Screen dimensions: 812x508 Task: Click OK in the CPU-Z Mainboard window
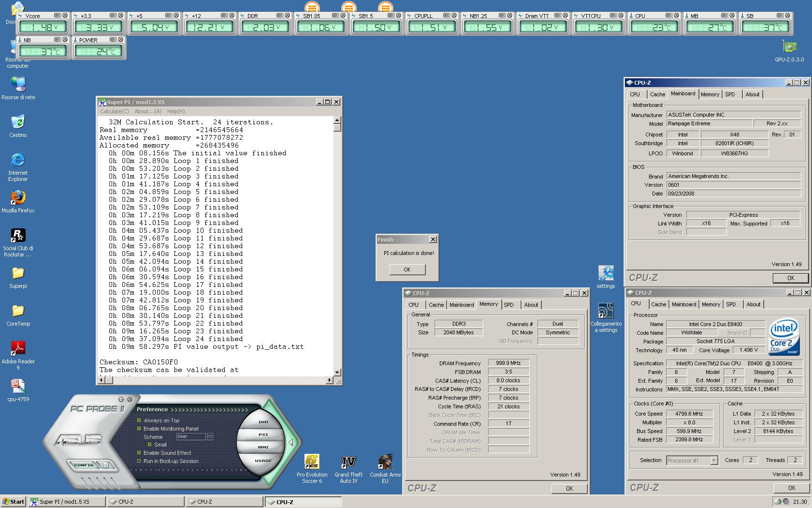(x=791, y=278)
